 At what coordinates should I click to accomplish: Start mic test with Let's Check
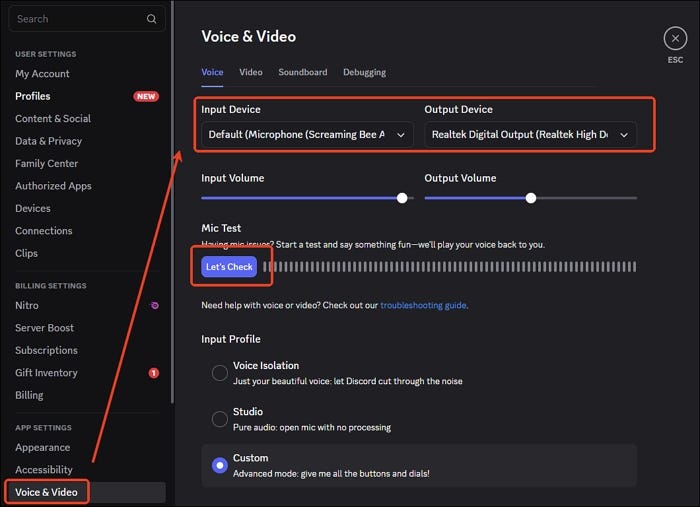coord(229,267)
